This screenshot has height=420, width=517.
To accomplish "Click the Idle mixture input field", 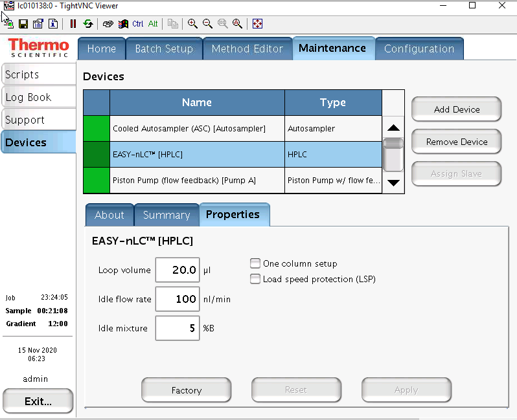I will click(x=178, y=328).
